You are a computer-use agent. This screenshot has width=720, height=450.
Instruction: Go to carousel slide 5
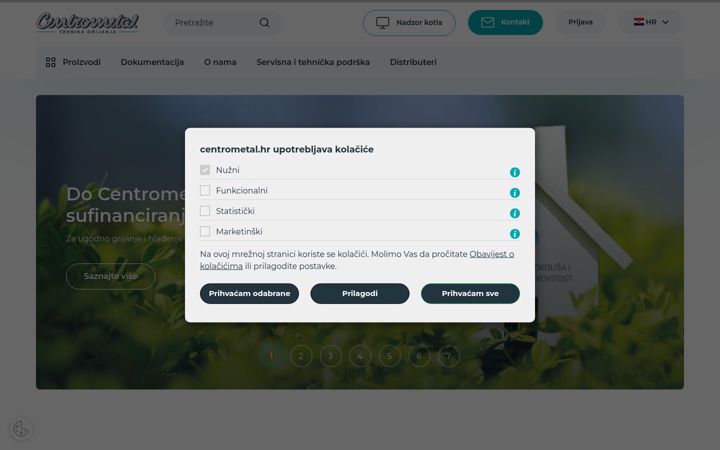click(x=389, y=356)
